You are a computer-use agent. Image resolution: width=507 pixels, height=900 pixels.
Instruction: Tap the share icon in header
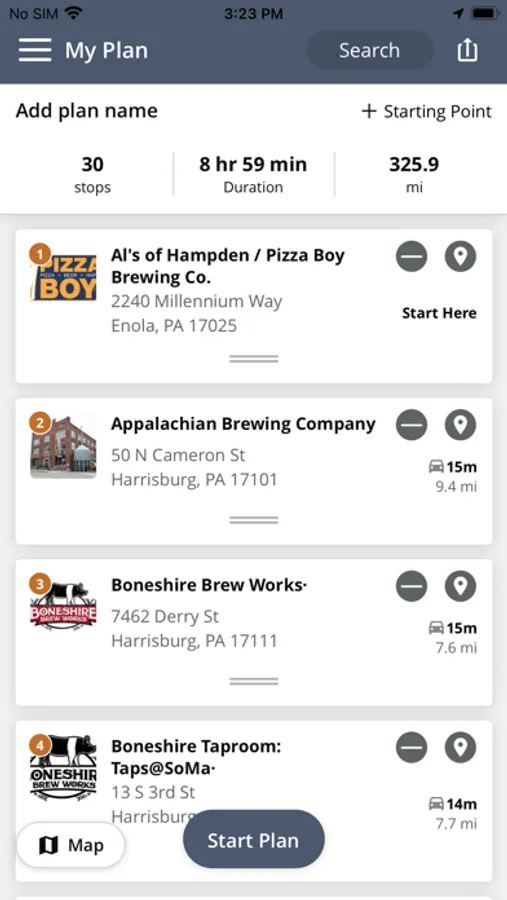pyautogui.click(x=467, y=50)
